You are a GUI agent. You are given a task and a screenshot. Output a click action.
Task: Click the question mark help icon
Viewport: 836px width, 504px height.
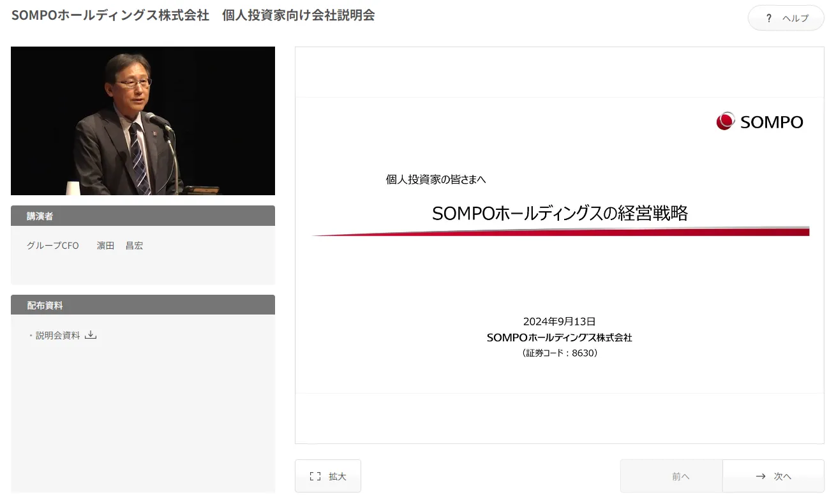[x=769, y=19]
